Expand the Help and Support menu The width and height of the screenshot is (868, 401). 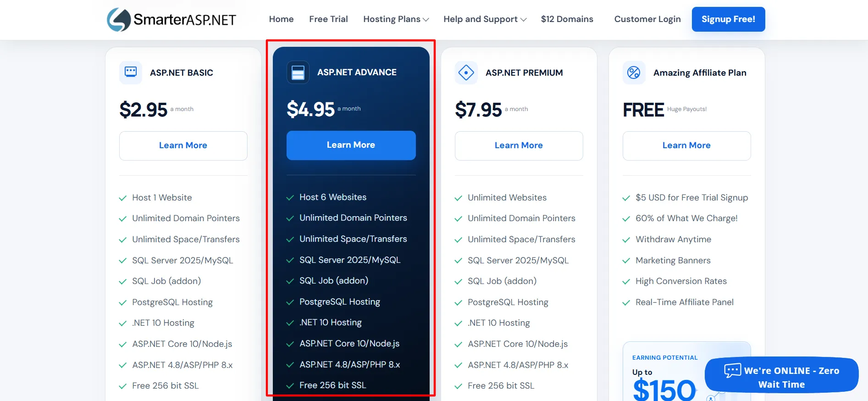[x=485, y=19]
